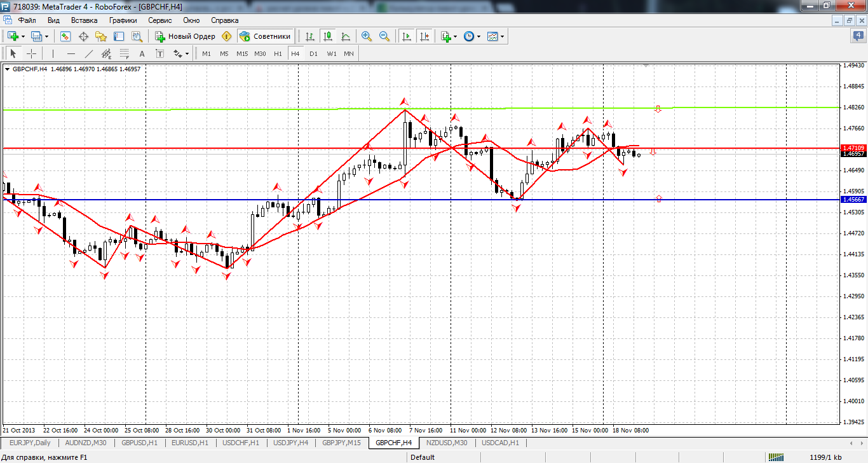Toggle chart auto scroll
The height and width of the screenshot is (463, 868).
407,36
